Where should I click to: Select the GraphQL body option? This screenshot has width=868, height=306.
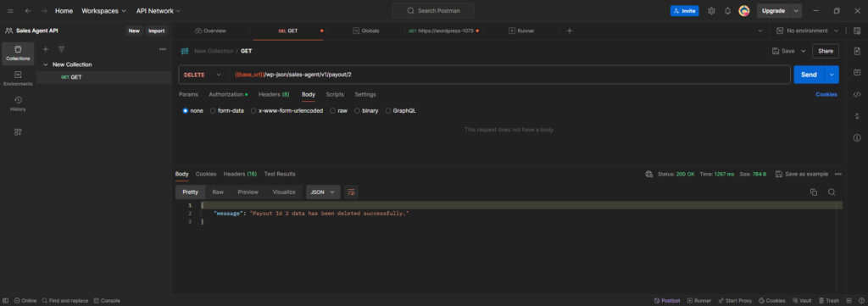pyautogui.click(x=401, y=111)
